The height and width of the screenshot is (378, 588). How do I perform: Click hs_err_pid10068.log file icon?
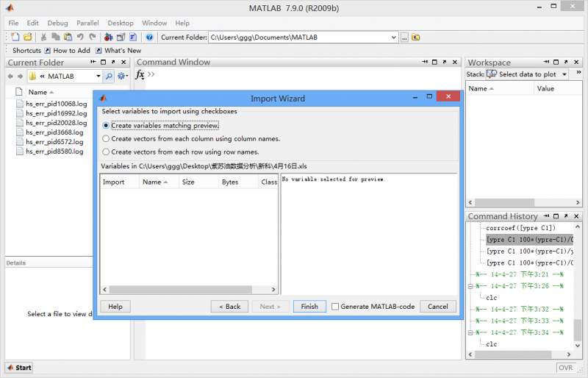pos(20,104)
